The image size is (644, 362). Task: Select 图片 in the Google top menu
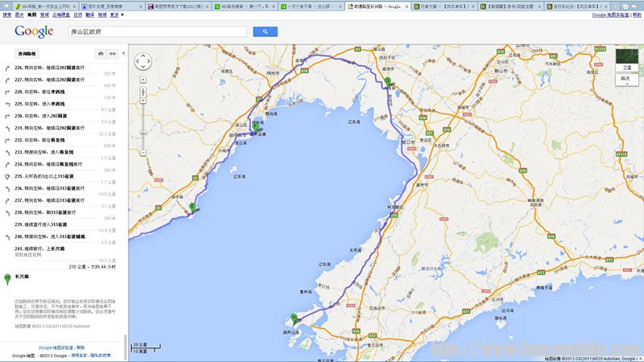(19, 14)
